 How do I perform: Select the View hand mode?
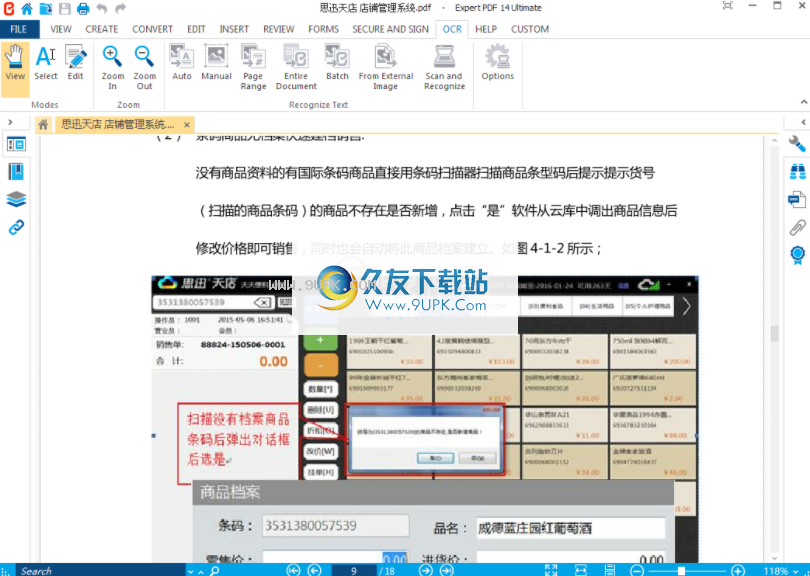tap(15, 69)
